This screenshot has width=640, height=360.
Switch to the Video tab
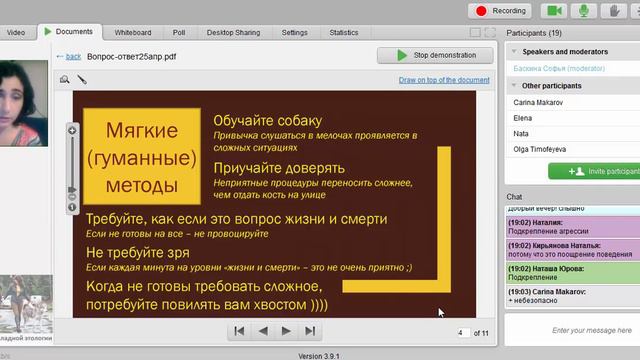[x=16, y=32]
